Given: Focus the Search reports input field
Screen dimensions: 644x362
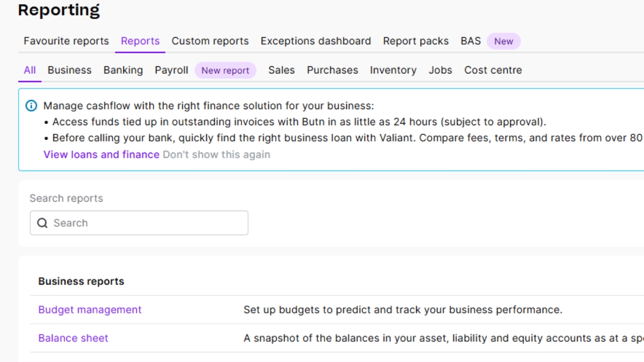Looking at the screenshot, I should [139, 223].
